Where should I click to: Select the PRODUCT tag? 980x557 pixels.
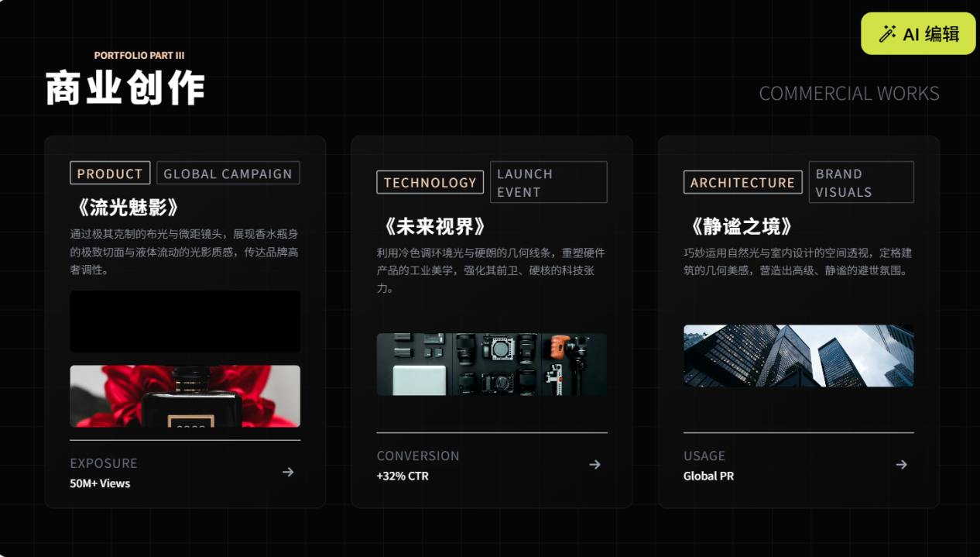(110, 174)
